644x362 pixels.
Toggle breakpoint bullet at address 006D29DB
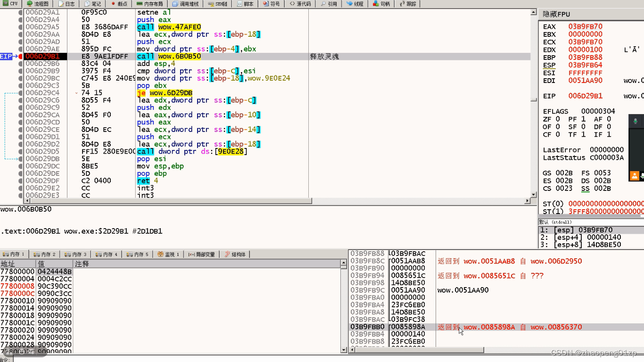point(20,159)
